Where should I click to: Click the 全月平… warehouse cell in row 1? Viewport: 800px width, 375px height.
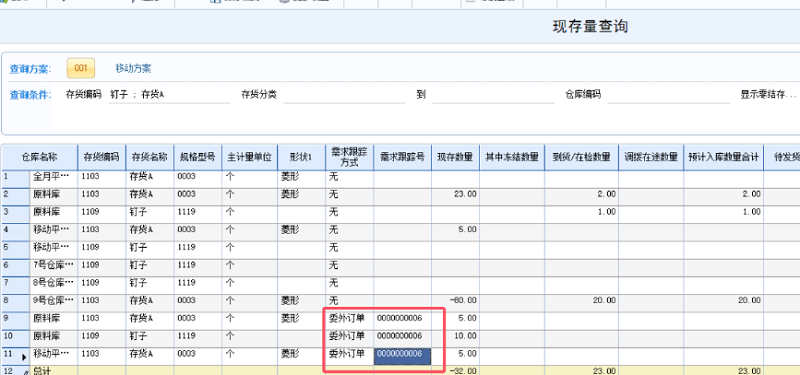pyautogui.click(x=54, y=179)
